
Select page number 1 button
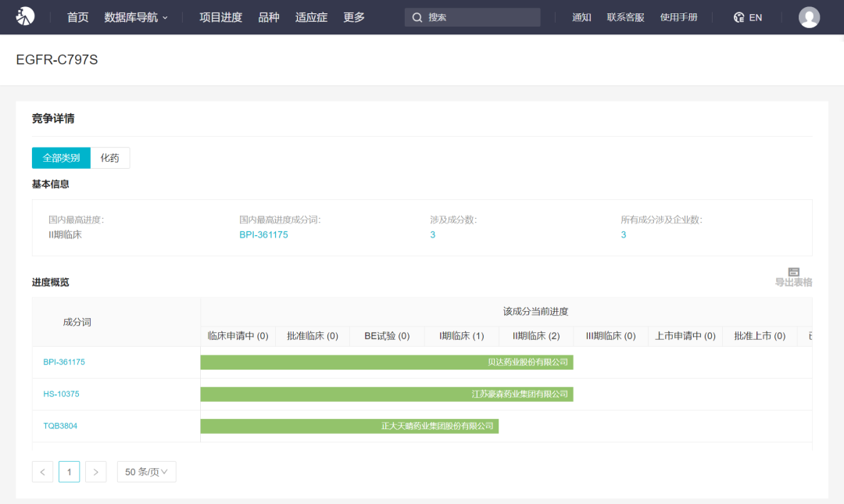point(69,472)
